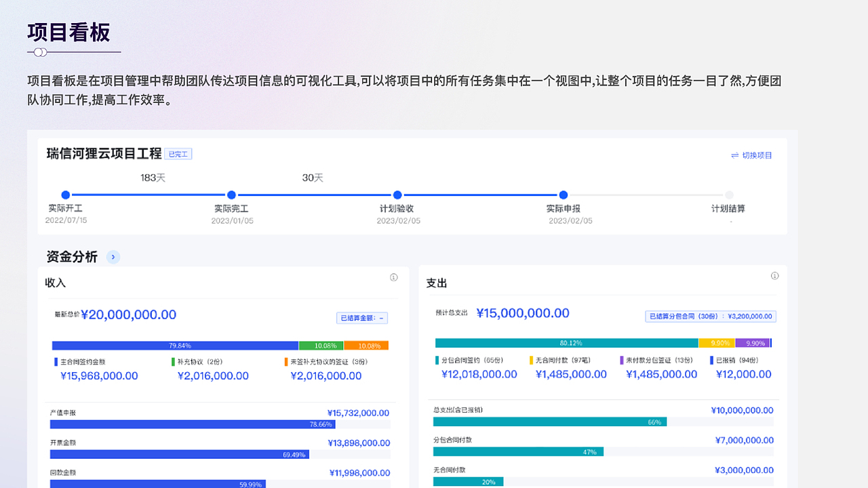
Task: Click the 分包合同付款 47% progress bar
Action: tap(518, 451)
